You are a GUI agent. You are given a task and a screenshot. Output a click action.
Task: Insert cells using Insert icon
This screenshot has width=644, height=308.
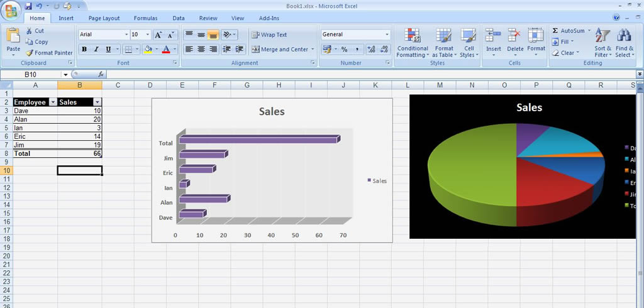493,35
